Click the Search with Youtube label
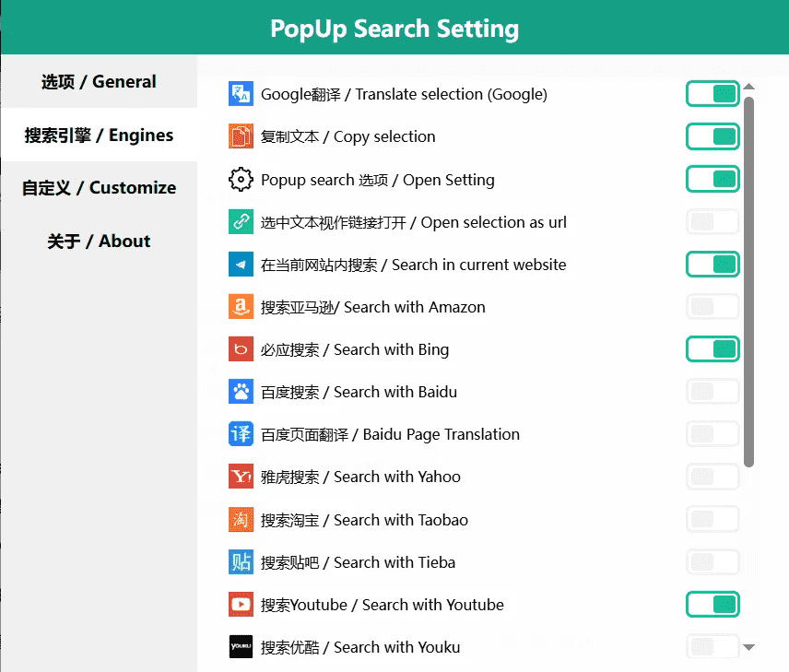Screen dimensions: 789x672 pos(382,605)
